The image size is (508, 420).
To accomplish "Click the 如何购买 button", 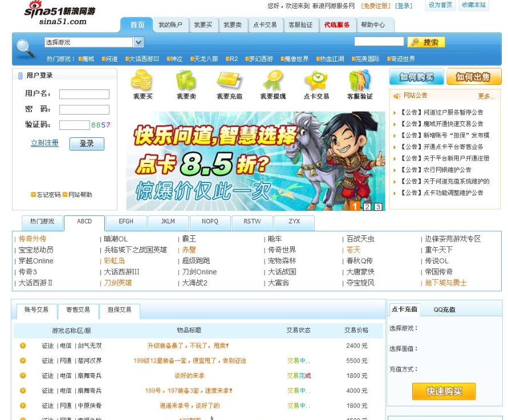I will pyautogui.click(x=416, y=77).
